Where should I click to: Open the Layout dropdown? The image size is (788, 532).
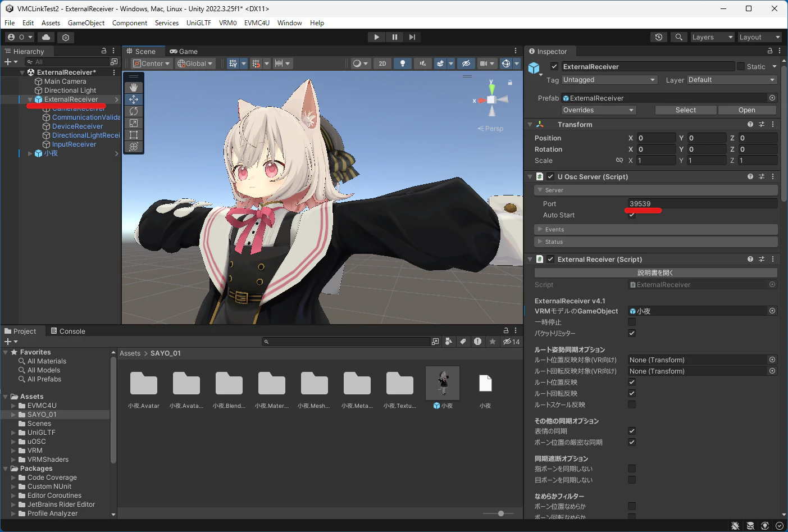pyautogui.click(x=759, y=37)
